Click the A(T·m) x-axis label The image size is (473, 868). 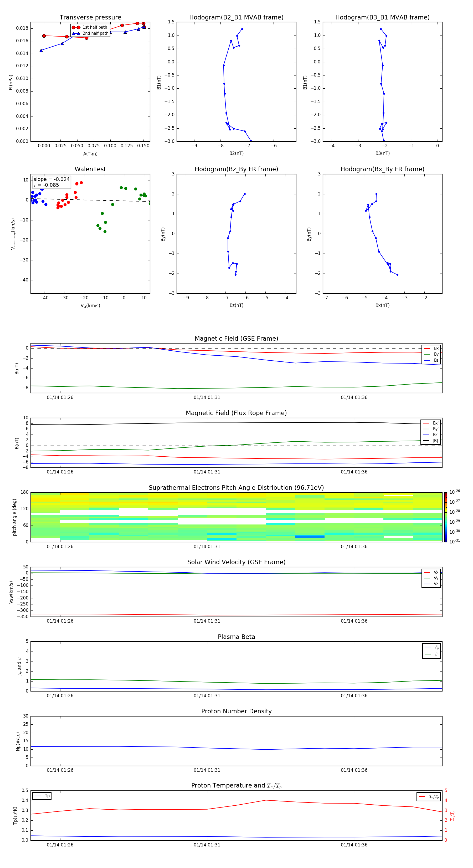pos(90,154)
